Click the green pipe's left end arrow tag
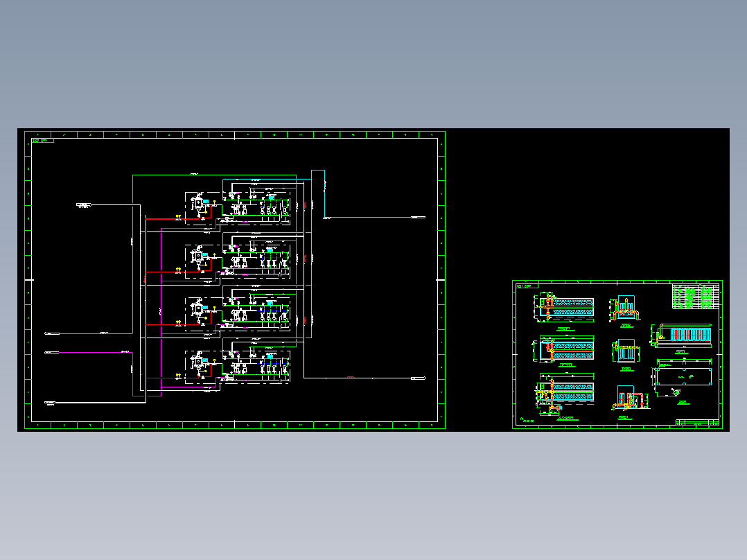 pos(52,333)
